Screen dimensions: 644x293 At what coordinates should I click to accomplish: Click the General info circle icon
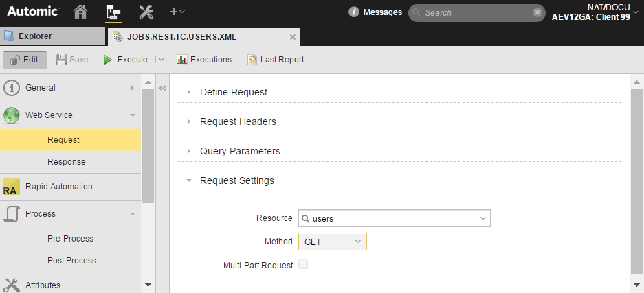[12, 88]
